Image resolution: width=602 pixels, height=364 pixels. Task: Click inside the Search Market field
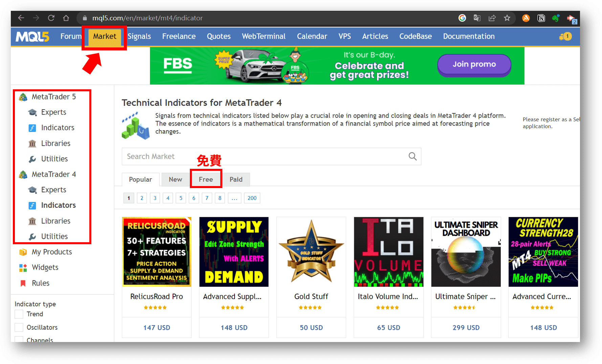pos(264,156)
